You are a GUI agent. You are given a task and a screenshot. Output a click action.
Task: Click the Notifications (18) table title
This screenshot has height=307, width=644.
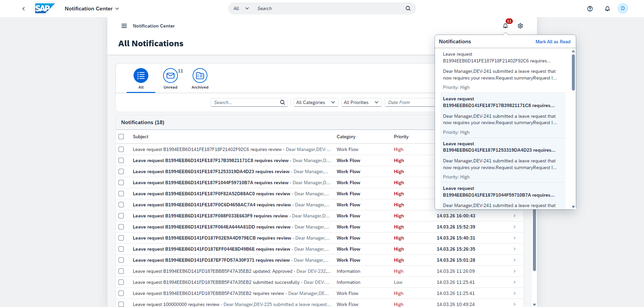click(x=143, y=122)
